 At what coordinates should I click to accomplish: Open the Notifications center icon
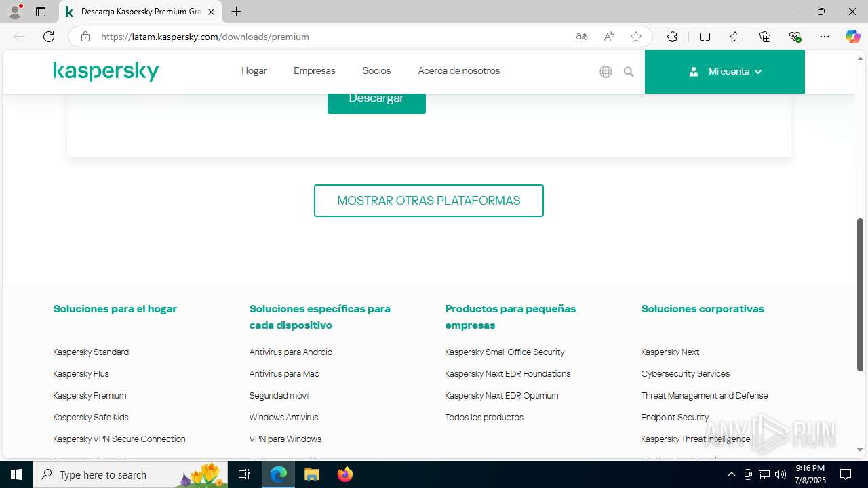pos(846,474)
